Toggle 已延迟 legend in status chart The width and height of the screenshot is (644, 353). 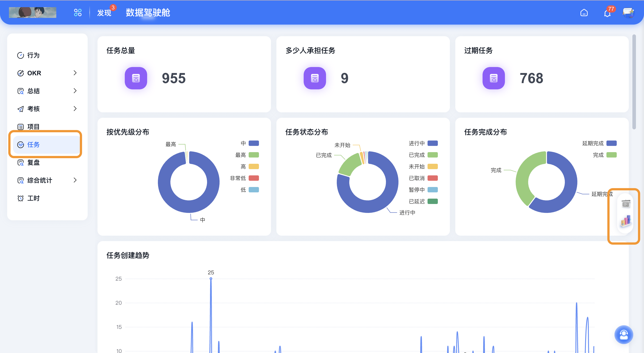[x=423, y=201]
